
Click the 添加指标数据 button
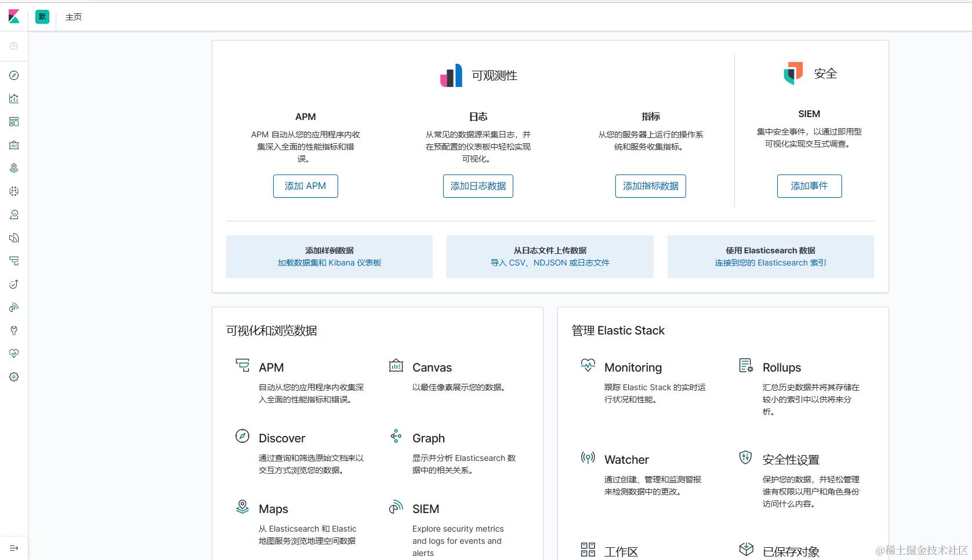coord(651,186)
